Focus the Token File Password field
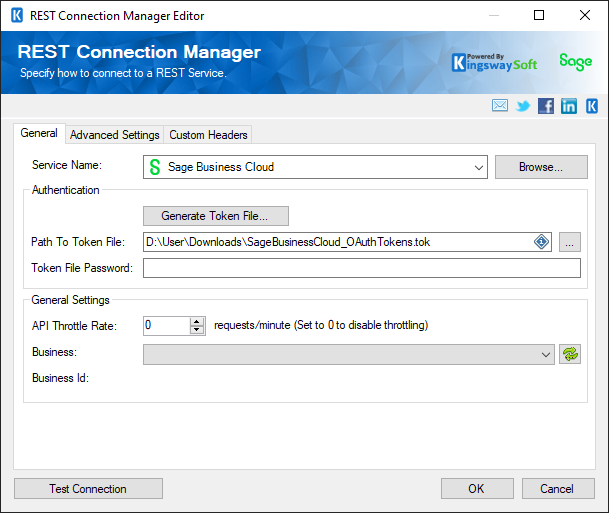This screenshot has width=609, height=513. pyautogui.click(x=362, y=268)
